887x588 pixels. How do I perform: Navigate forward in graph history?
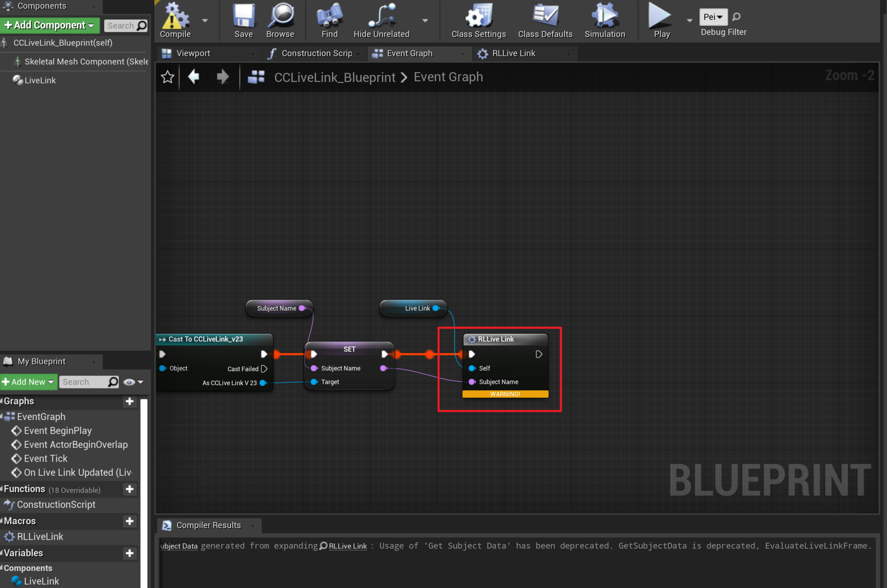click(x=223, y=77)
